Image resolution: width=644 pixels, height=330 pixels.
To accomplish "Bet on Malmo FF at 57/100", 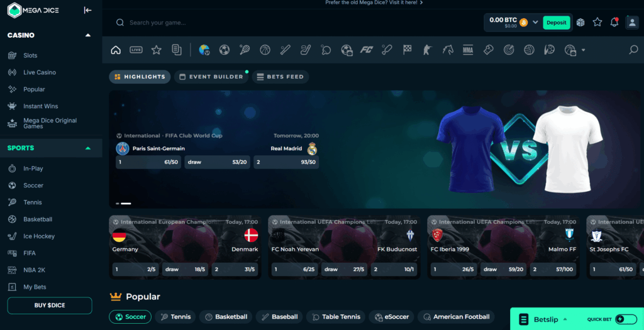I will tap(553, 270).
